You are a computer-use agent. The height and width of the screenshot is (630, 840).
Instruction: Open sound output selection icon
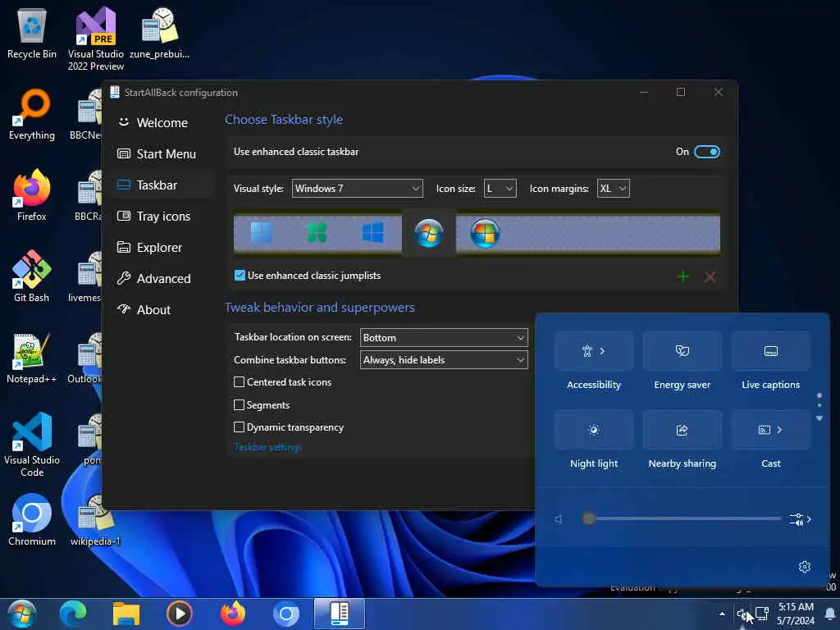coord(801,519)
